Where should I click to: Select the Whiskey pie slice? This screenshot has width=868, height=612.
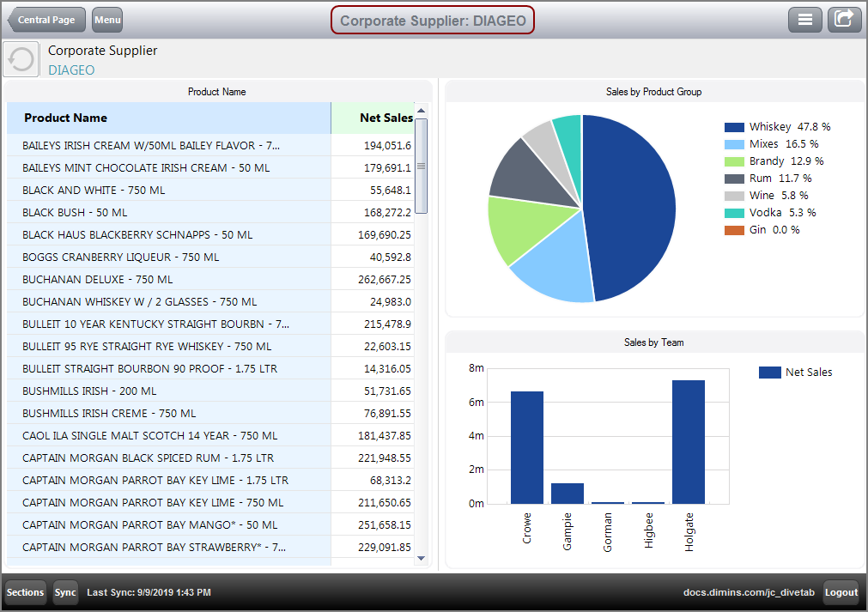coord(631,208)
